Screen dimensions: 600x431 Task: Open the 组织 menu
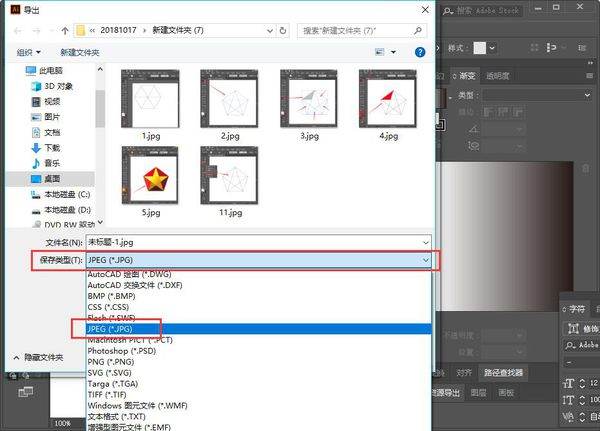[x=28, y=52]
